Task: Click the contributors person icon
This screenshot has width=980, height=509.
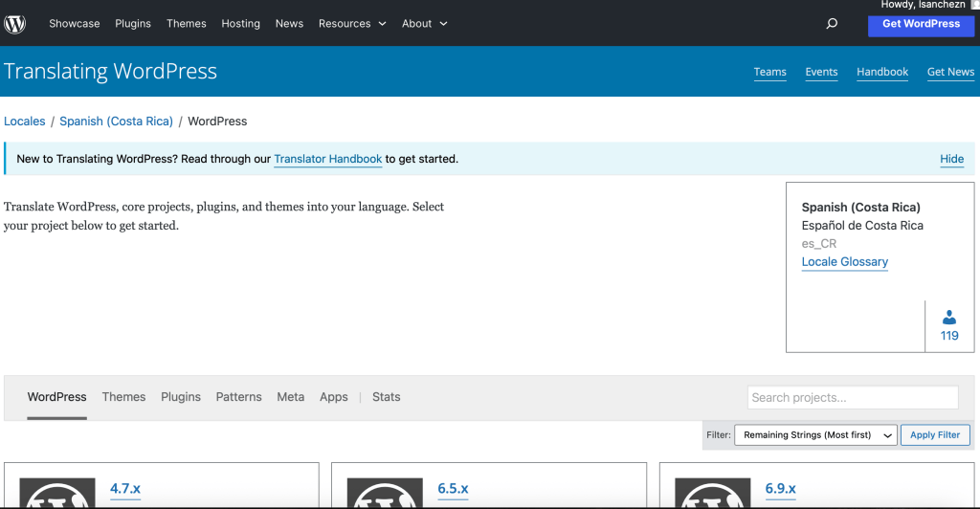Action: pos(948,318)
